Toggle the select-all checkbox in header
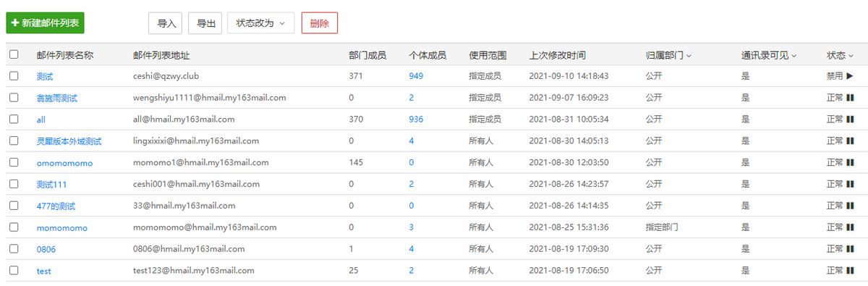Screen dimensions: 868x286 [x=14, y=54]
